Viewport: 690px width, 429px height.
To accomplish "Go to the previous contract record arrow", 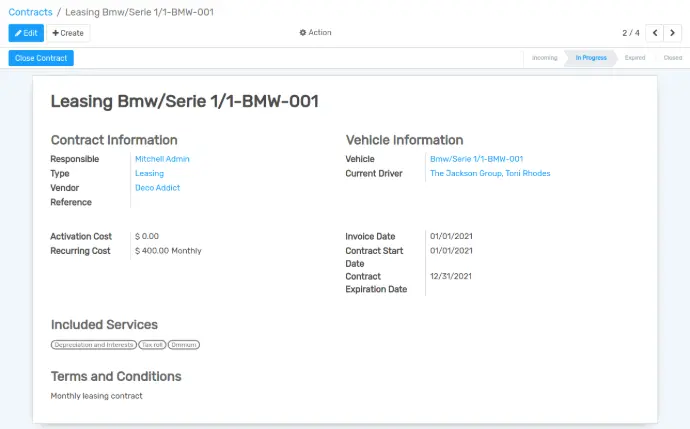I will click(655, 33).
